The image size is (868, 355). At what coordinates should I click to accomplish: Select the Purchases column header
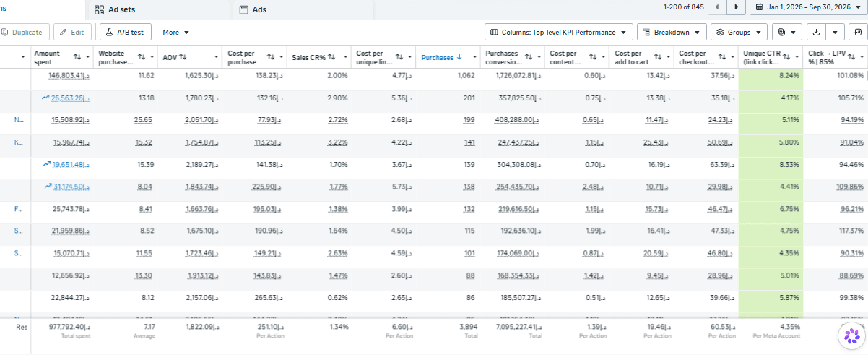tap(438, 57)
